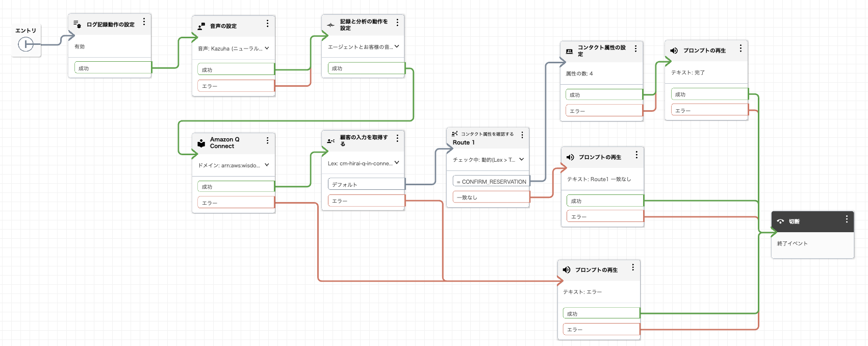
Task: Select the 成功 branch of Route1 一致なし prompt
Action: (x=605, y=201)
